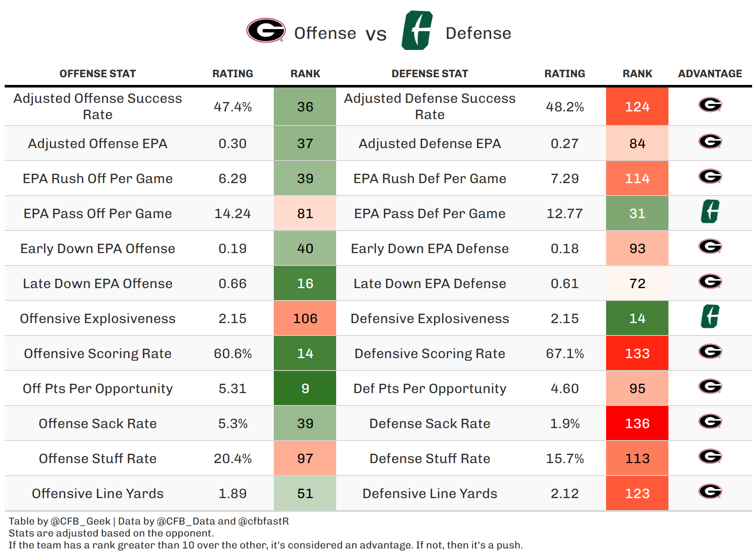Click Charlotte advantage icon for EPA Pass row

click(710, 212)
